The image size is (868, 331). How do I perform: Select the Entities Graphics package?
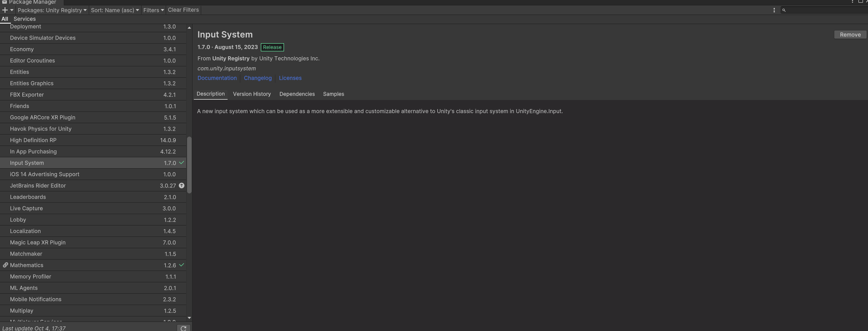click(x=93, y=83)
